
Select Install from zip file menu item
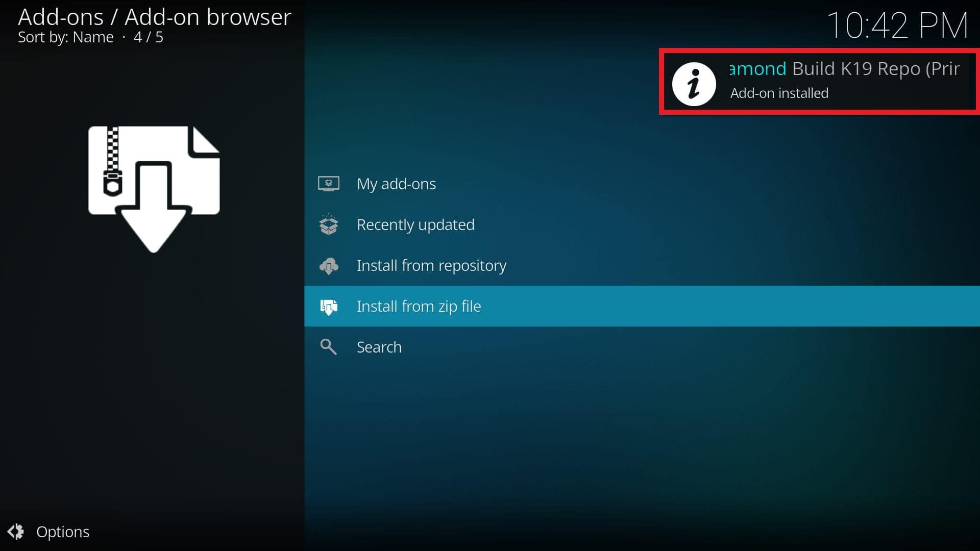419,306
